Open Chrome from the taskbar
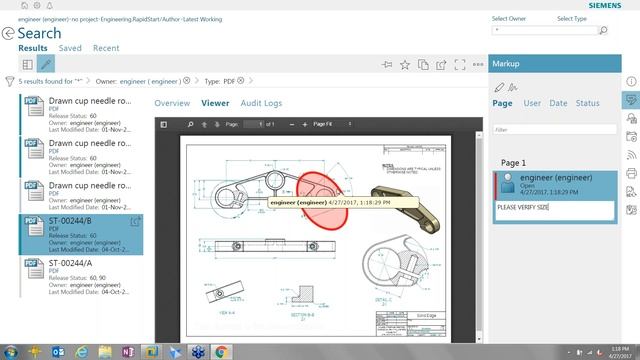This screenshot has width=640, height=360. point(222,352)
